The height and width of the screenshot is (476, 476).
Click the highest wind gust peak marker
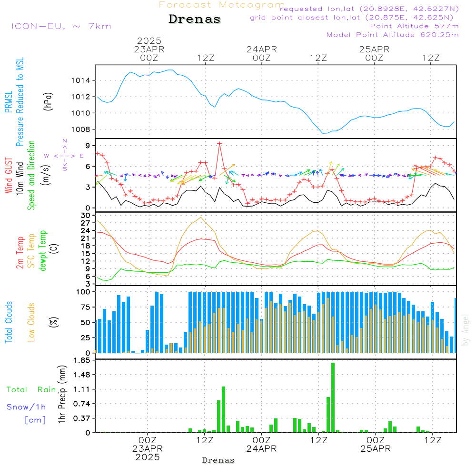[x=219, y=143]
